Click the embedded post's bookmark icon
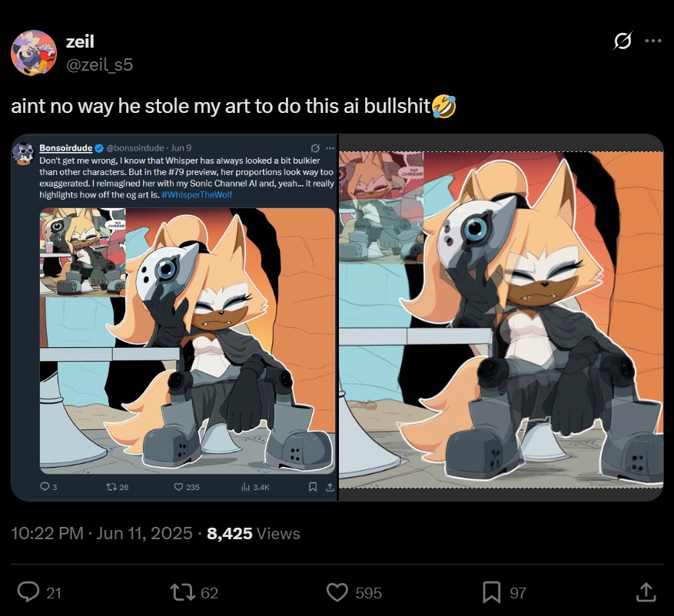This screenshot has width=674, height=616. (x=313, y=487)
